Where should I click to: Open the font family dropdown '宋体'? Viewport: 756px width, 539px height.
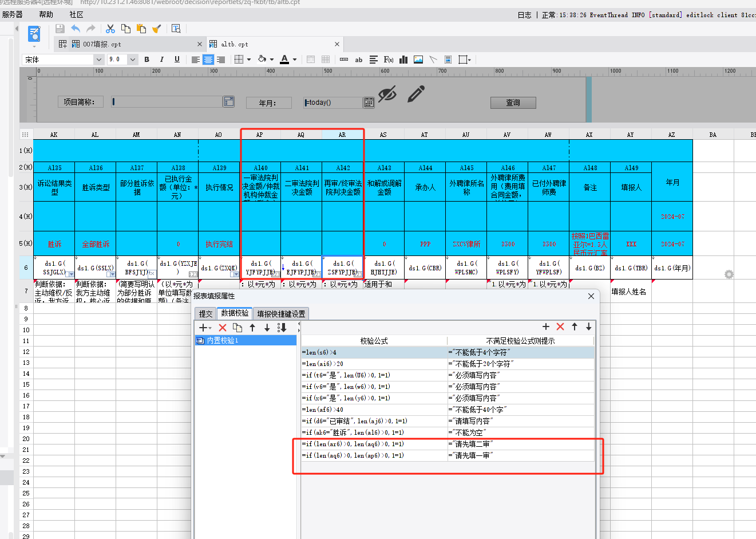tap(99, 60)
